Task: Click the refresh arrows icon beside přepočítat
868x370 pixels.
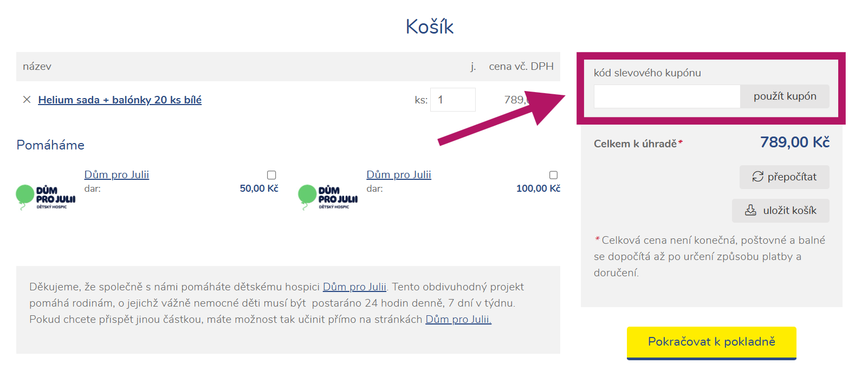Action: pos(757,177)
